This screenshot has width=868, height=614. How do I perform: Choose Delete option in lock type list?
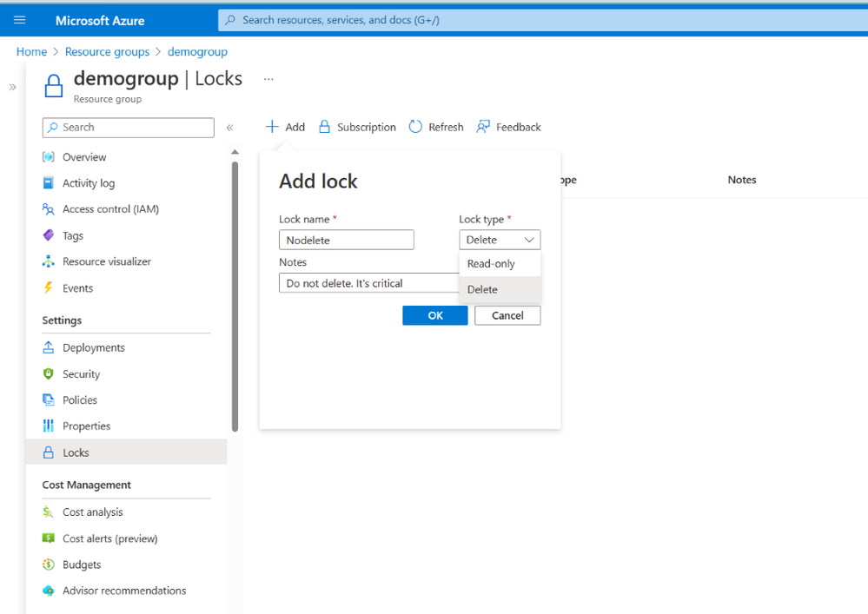click(x=500, y=289)
